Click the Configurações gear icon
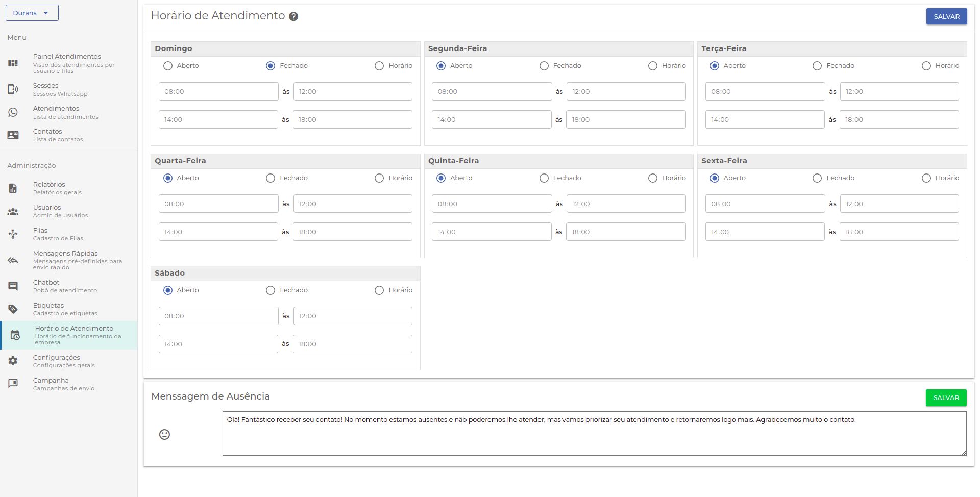Image resolution: width=980 pixels, height=497 pixels. click(13, 361)
